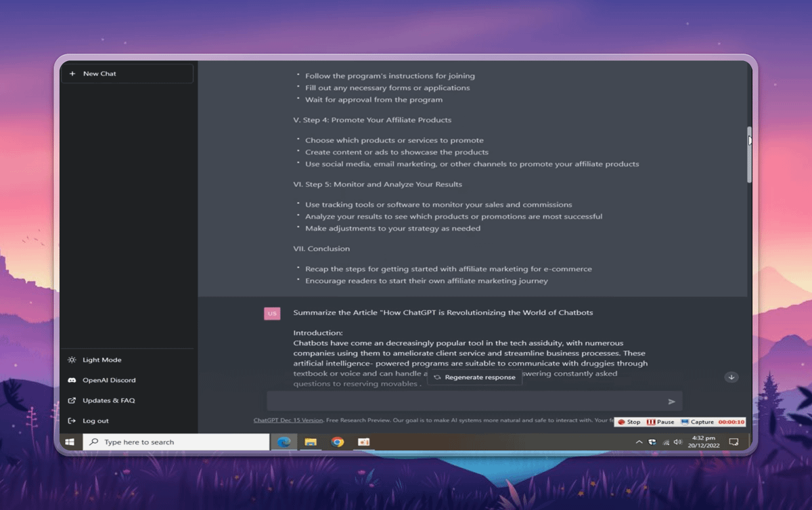The width and height of the screenshot is (812, 510).
Task: Open the Updates & FAQ link
Action: point(101,400)
